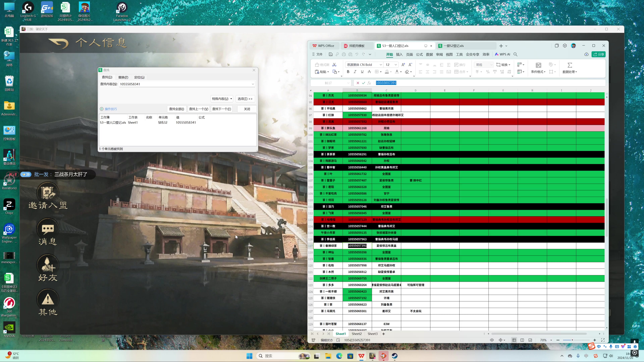Click the cell borders icon
The height and width of the screenshot is (362, 644).
pos(377,72)
